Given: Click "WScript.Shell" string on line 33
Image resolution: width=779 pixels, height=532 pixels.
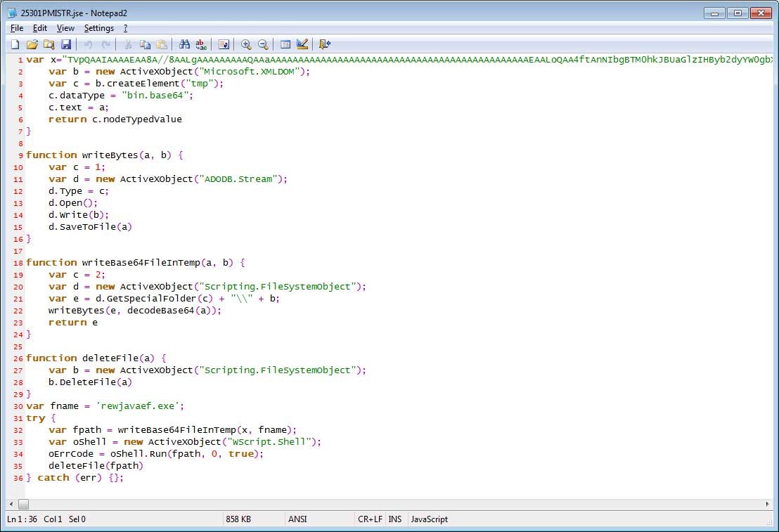Looking at the screenshot, I should [x=269, y=441].
